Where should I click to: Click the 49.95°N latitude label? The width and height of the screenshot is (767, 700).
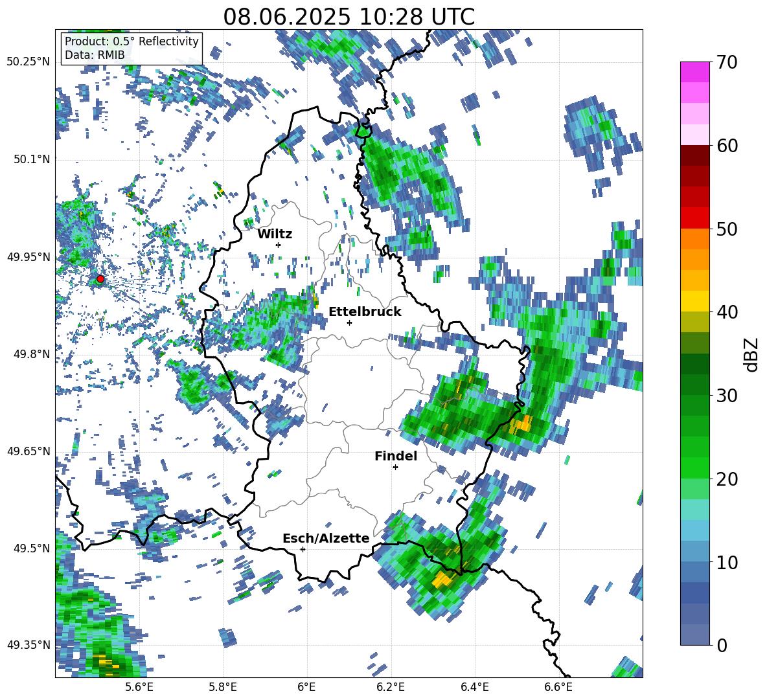point(29,257)
